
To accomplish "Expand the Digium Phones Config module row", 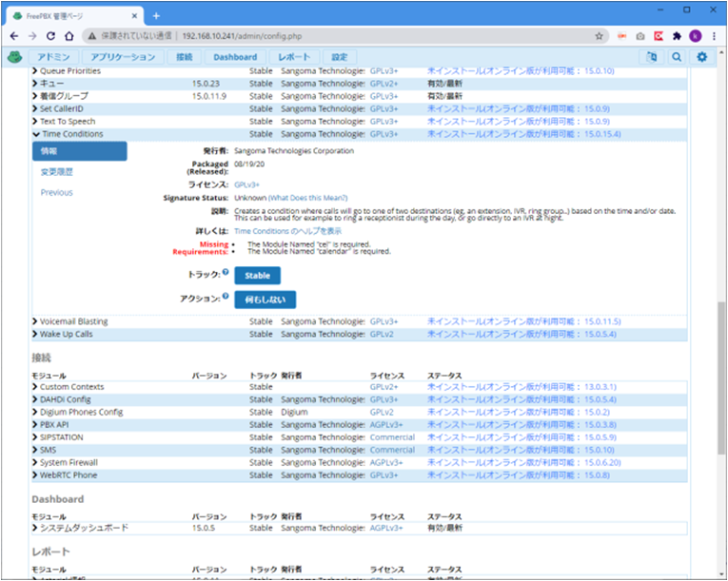I will tap(360, 412).
